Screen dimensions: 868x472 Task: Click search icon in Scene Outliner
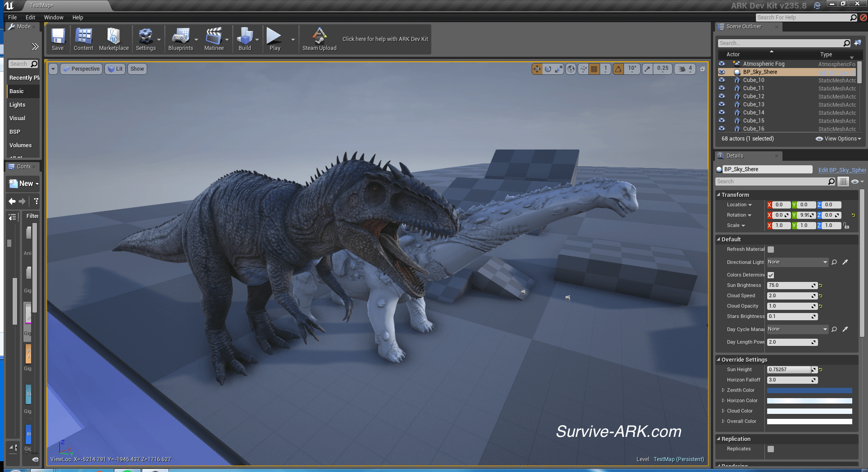pyautogui.click(x=846, y=43)
